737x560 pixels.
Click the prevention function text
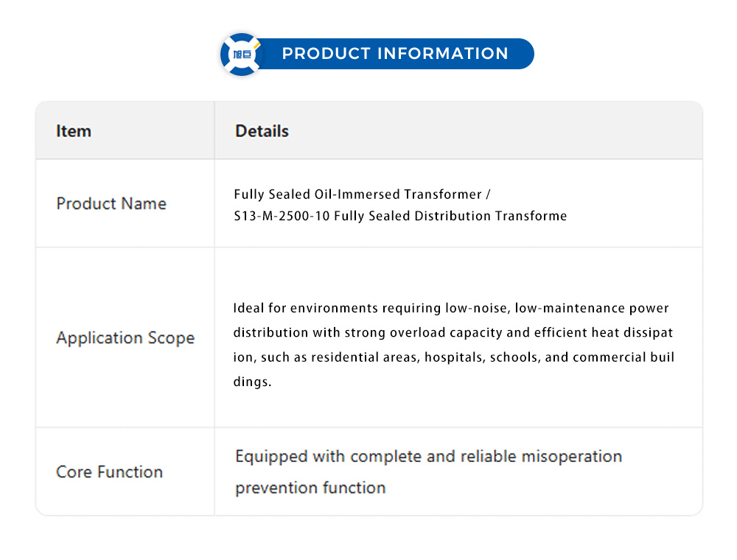(x=310, y=488)
